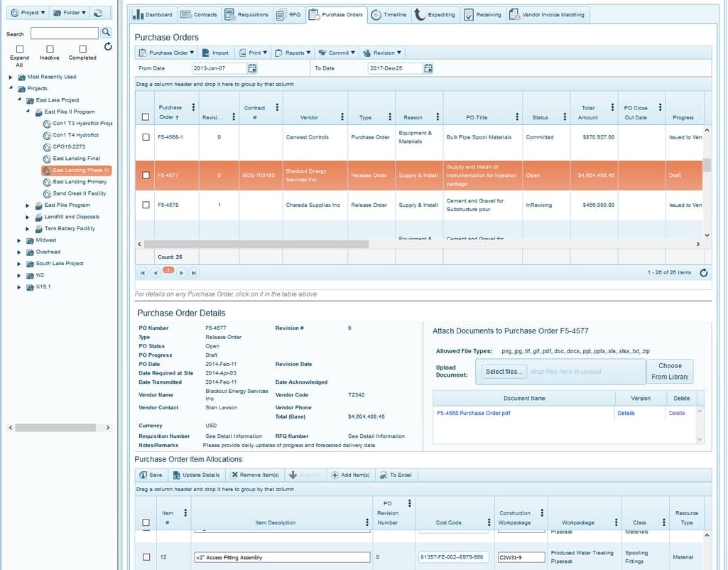Export allocations To Excel
Screen dimensions: 728x570
(x=396, y=475)
